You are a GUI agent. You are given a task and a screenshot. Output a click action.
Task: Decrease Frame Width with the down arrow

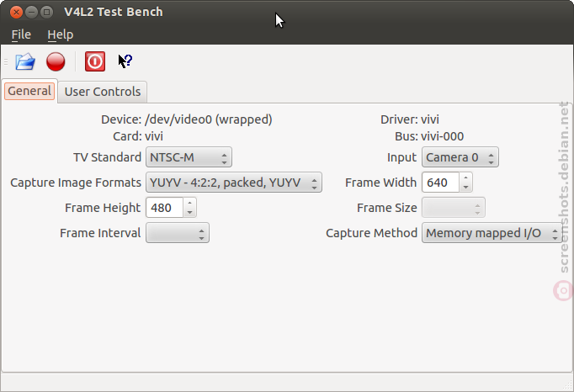click(x=465, y=187)
